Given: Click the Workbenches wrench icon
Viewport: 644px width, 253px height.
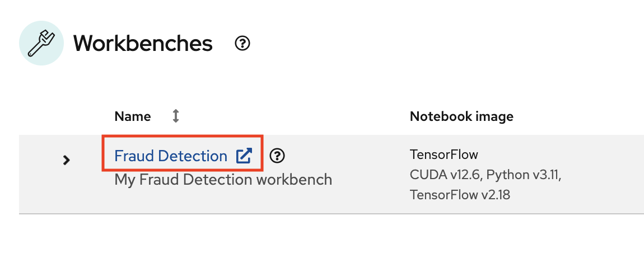Looking at the screenshot, I should pos(41,43).
